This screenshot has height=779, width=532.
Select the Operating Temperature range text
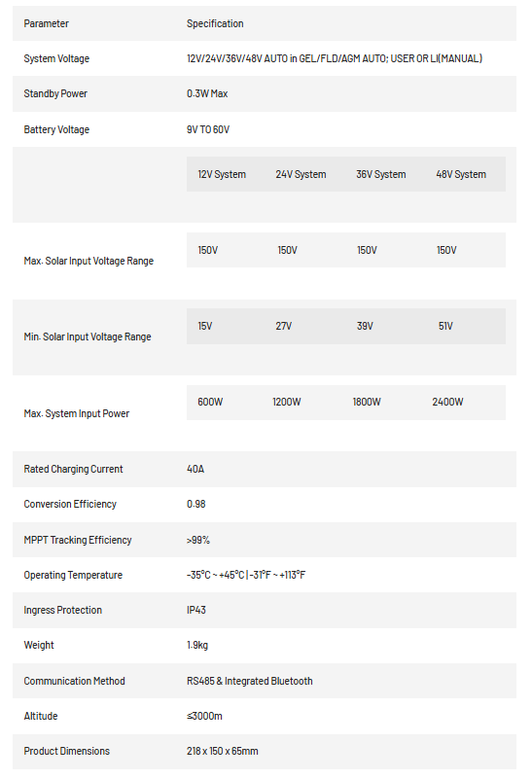click(246, 575)
